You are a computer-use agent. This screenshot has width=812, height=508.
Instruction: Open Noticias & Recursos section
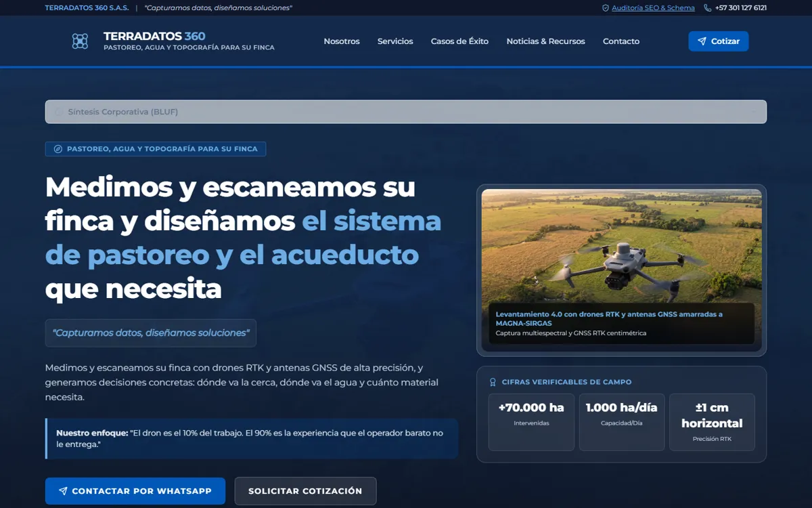545,41
